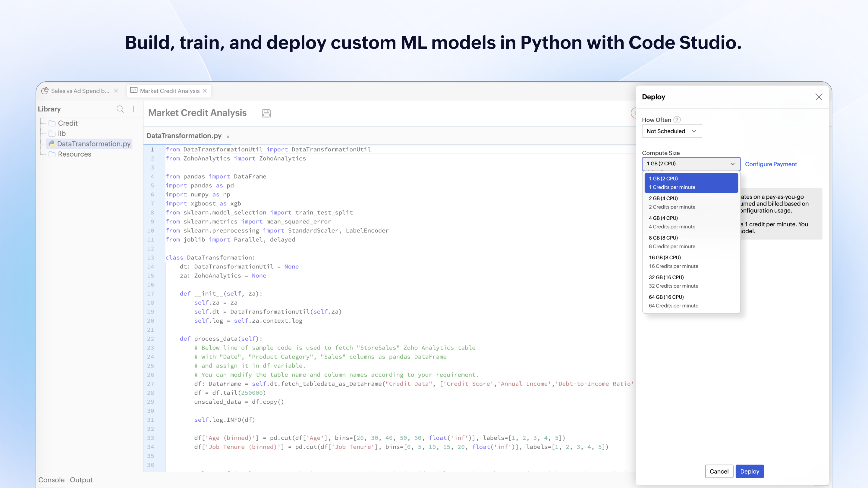Choose the 64 GB (16 CPU) option
This screenshot has width=868, height=488.
(x=691, y=301)
